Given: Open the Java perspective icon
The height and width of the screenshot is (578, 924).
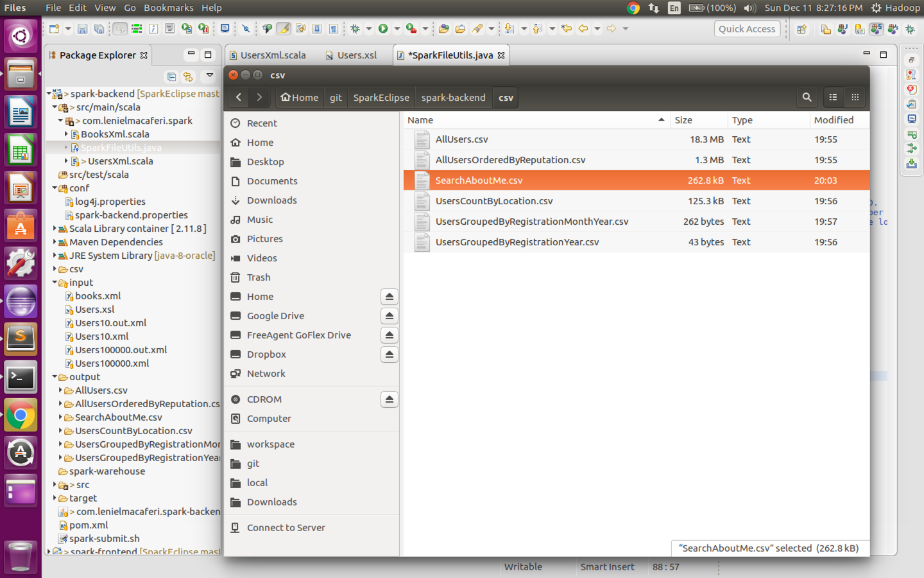Looking at the screenshot, I should click(x=842, y=28).
